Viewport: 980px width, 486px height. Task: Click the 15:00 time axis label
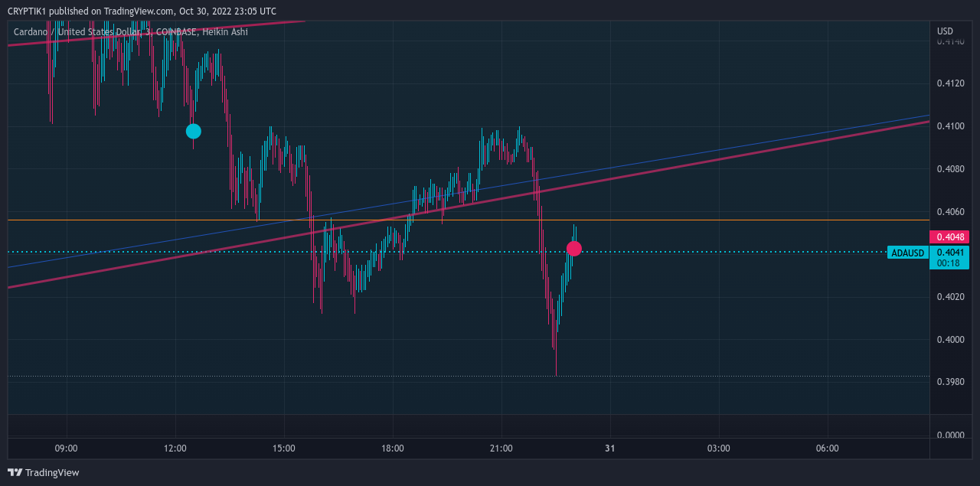(284, 448)
